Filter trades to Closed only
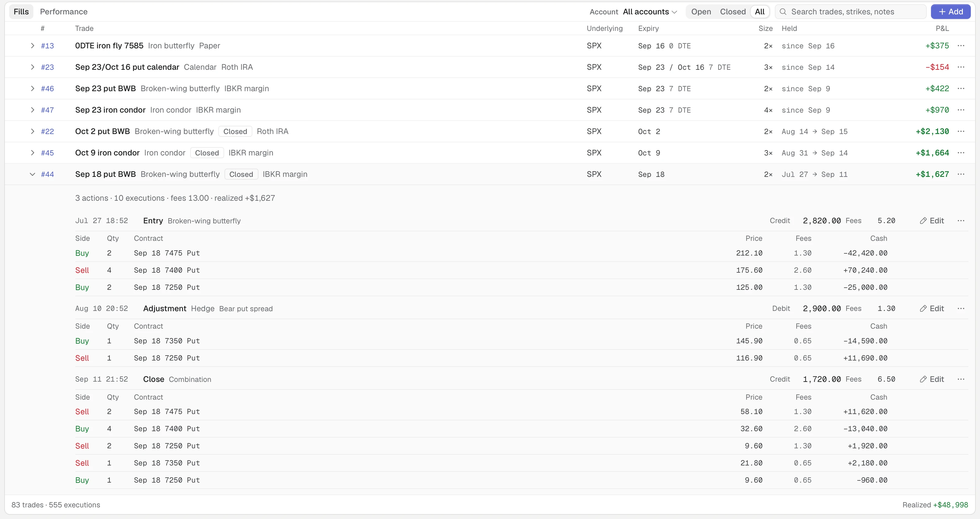Screen dimensions: 980x519 [x=733, y=12]
